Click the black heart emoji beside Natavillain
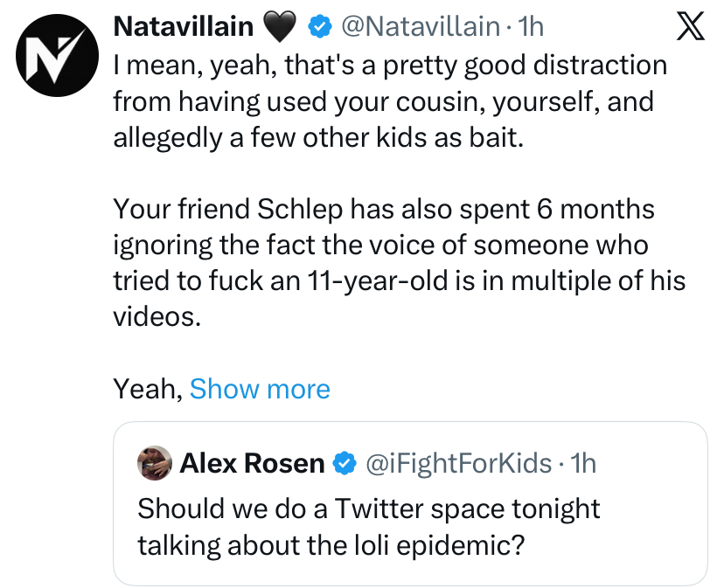 click(x=279, y=27)
